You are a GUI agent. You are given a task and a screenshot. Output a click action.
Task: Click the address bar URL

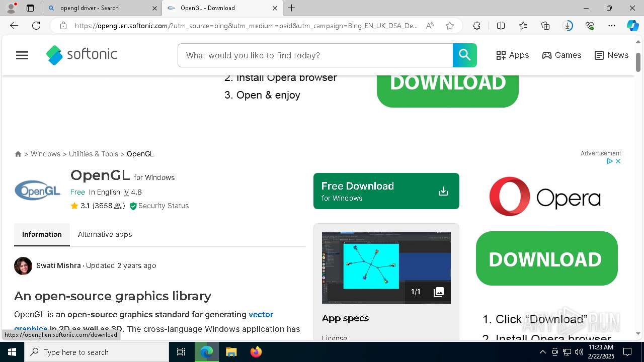[246, 26]
